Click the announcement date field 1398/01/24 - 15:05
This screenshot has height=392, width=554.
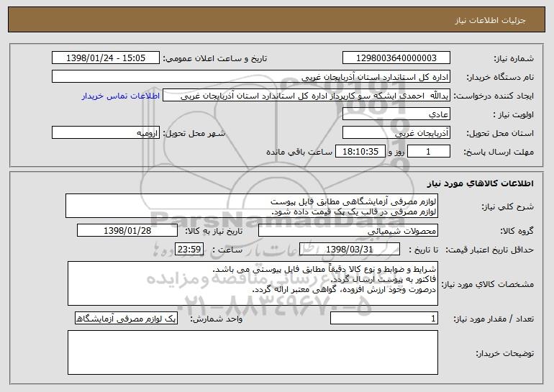[106, 58]
